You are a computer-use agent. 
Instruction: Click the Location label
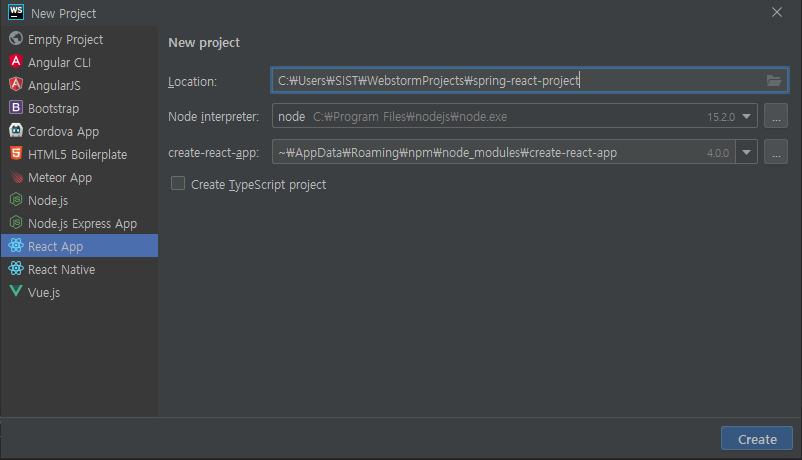pyautogui.click(x=192, y=81)
